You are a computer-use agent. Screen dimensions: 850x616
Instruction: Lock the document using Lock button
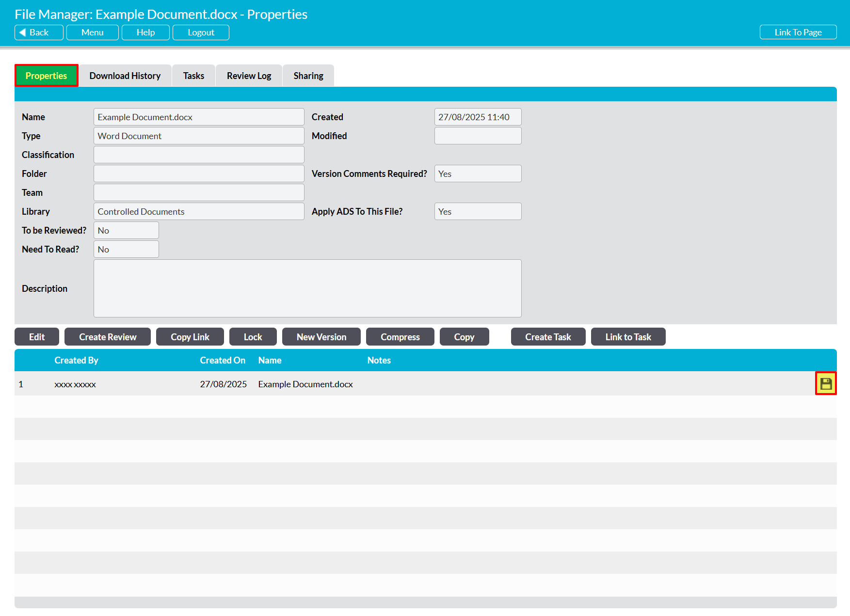point(253,337)
